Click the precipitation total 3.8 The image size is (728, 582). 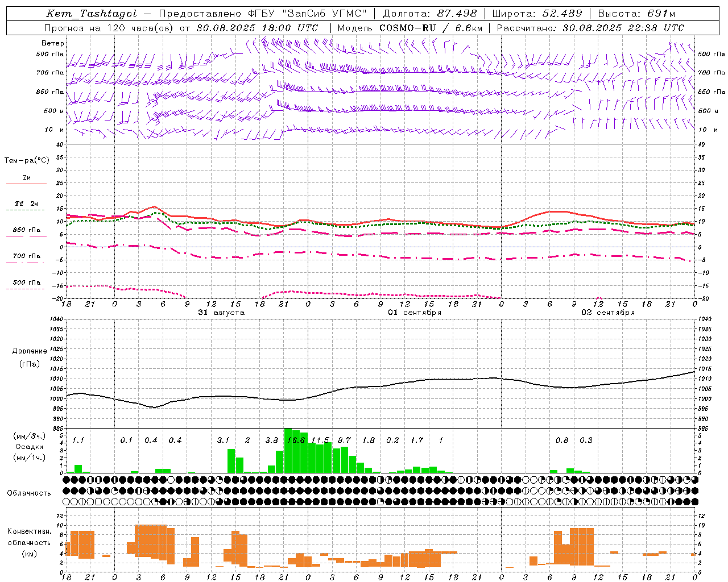point(272,440)
